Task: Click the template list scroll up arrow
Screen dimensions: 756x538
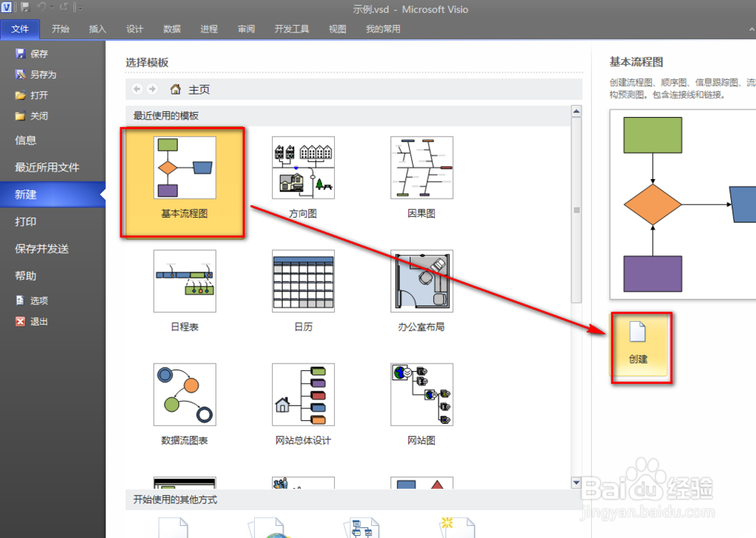Action: tap(576, 111)
